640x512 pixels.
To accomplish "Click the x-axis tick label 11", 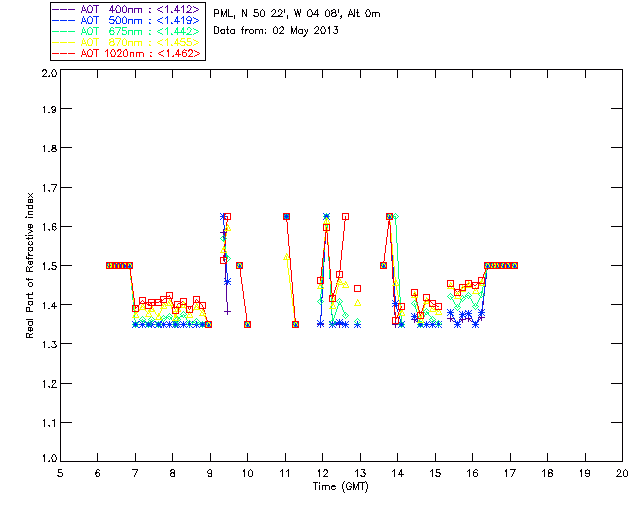I will 285,473.
